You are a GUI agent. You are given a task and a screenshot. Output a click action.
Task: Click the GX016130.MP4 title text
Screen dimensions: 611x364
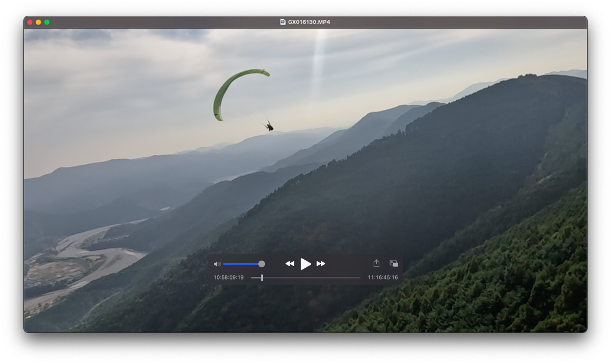[309, 22]
